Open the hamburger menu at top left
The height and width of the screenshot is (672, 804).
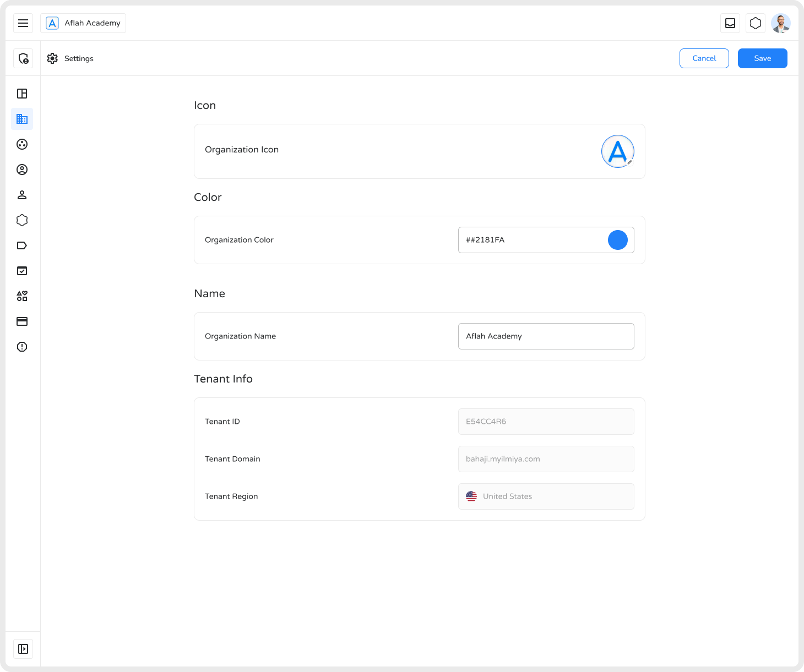click(23, 23)
